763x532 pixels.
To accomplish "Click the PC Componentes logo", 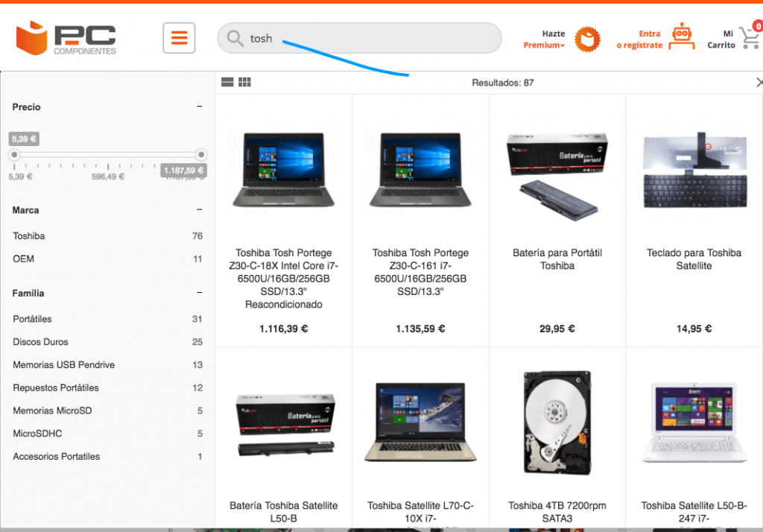I will pyautogui.click(x=66, y=38).
